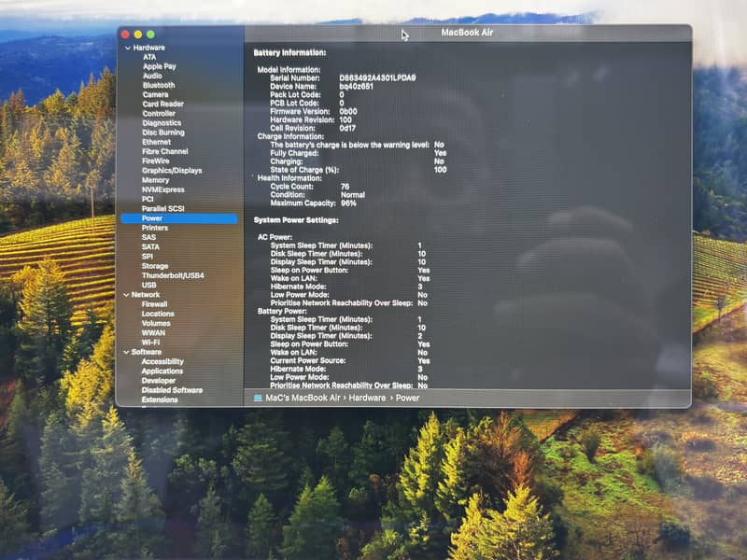Screen dimensions: 747x560
Task: Click the MacBook Air window title
Action: 467,33
